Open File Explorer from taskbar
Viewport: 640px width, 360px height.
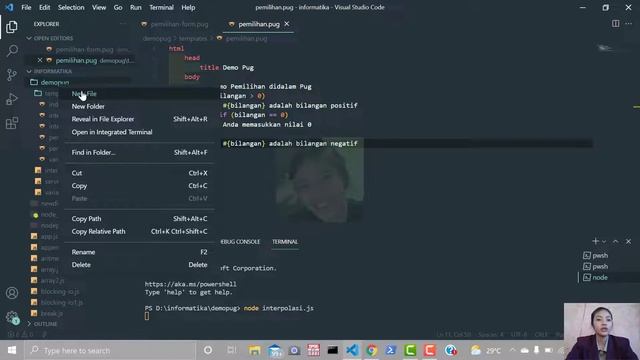[255, 350]
